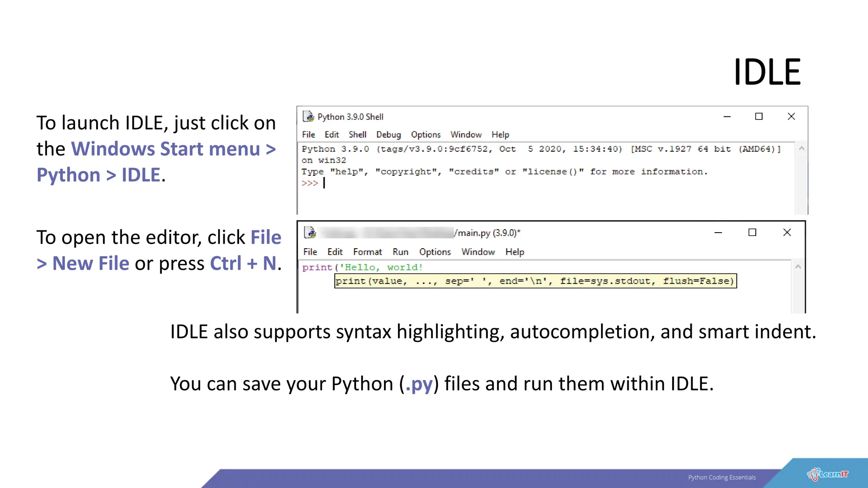Open the Run menu
Screen dimensions: 868x488
point(401,252)
